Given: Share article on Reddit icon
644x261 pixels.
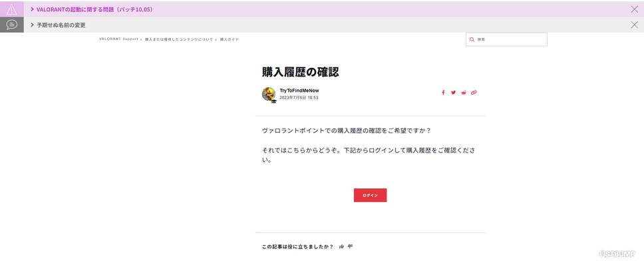Looking at the screenshot, I should [464, 93].
